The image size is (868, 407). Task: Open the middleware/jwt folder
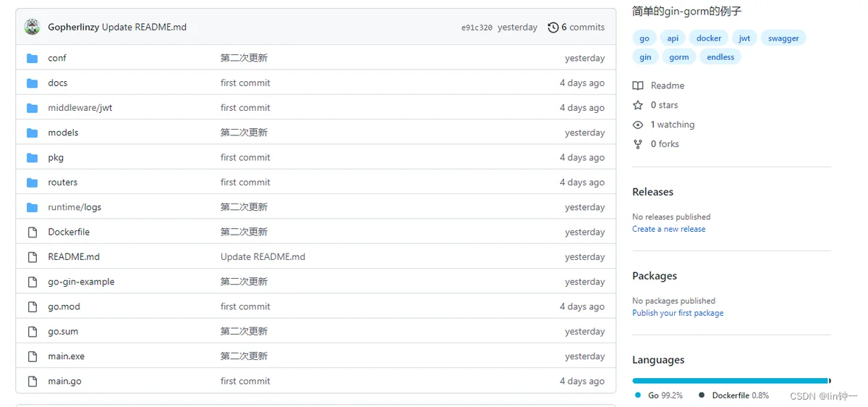pos(80,108)
